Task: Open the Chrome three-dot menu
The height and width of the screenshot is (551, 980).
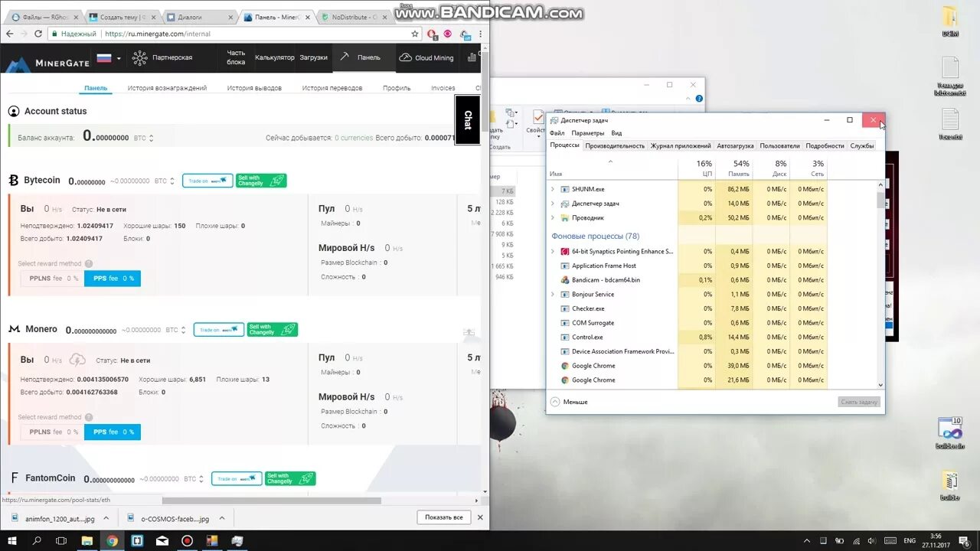Action: (x=481, y=34)
